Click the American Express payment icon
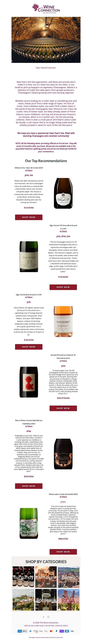The height and width of the screenshot is (644, 92). [20, 631]
